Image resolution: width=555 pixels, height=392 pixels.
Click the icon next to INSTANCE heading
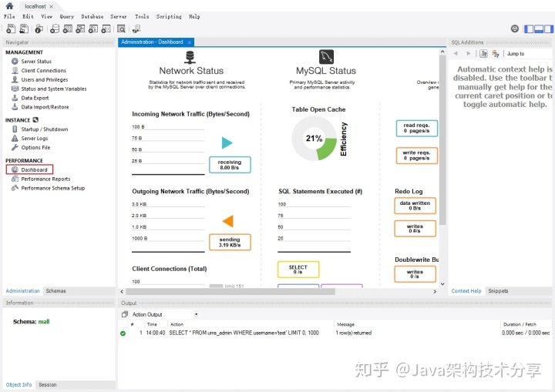35,120
